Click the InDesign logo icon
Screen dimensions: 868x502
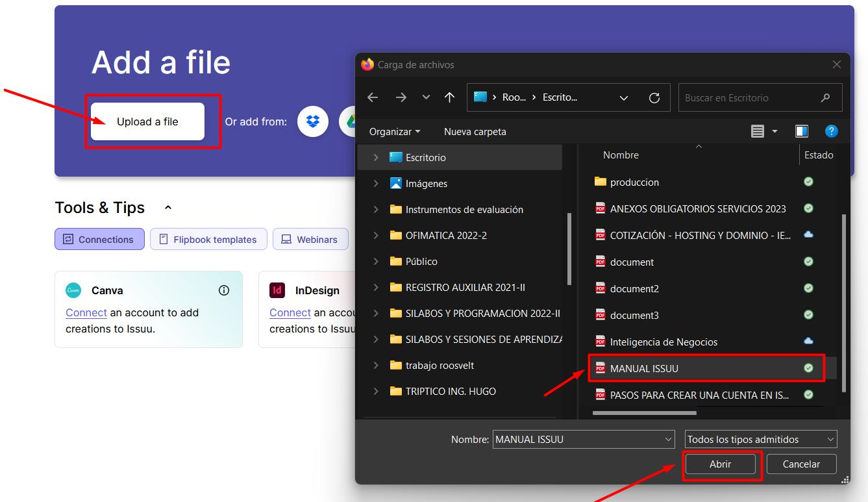click(277, 290)
